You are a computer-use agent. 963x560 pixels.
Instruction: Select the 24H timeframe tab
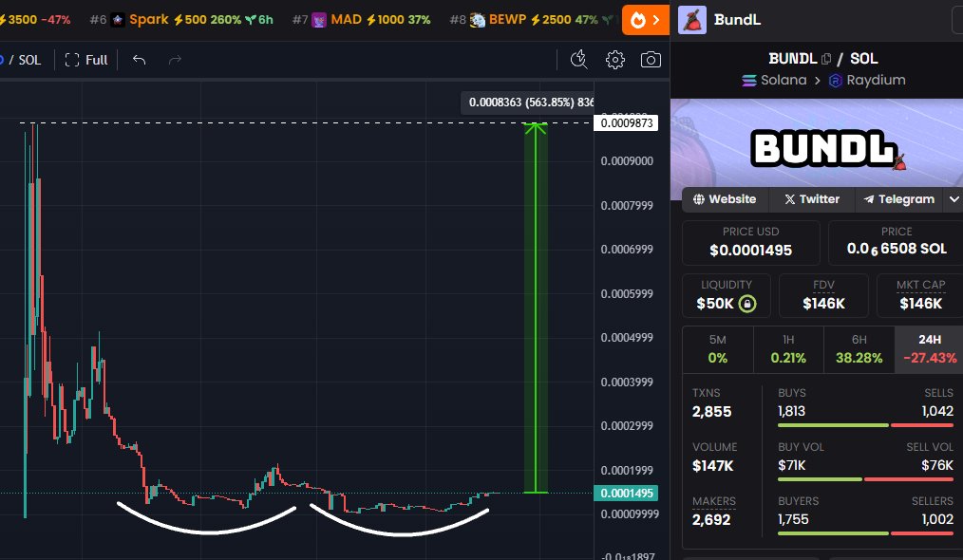[x=929, y=348]
